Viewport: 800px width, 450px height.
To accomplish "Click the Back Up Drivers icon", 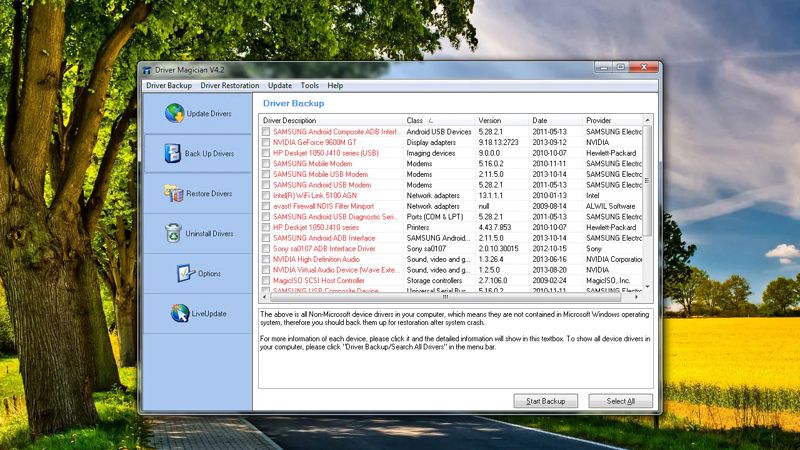I will [x=172, y=153].
